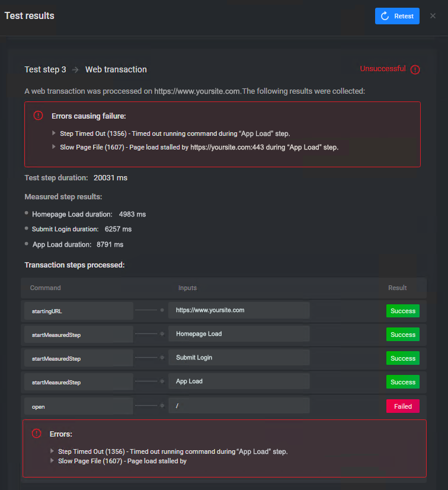Click the Submit Login input field

click(x=239, y=358)
